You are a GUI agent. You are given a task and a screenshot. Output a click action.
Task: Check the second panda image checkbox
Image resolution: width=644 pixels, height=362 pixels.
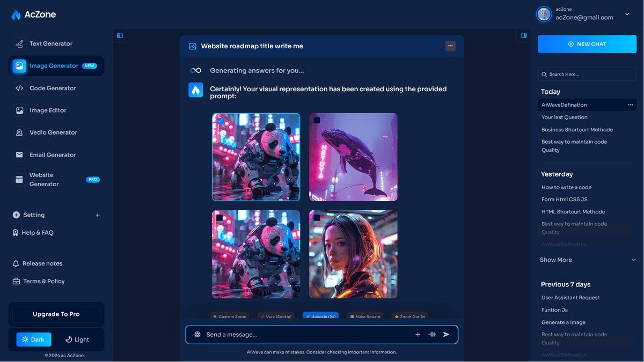point(219,218)
